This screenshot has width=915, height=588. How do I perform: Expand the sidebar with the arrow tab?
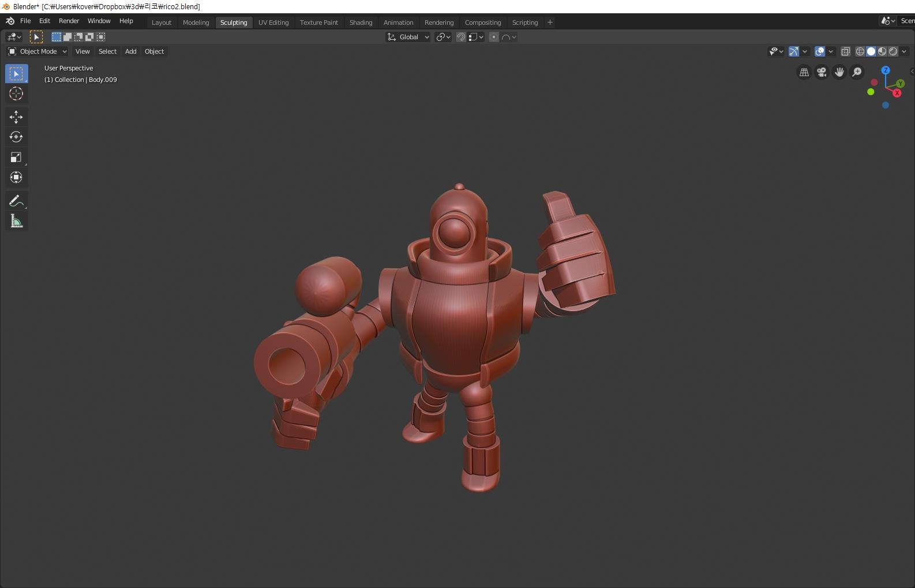(x=912, y=72)
